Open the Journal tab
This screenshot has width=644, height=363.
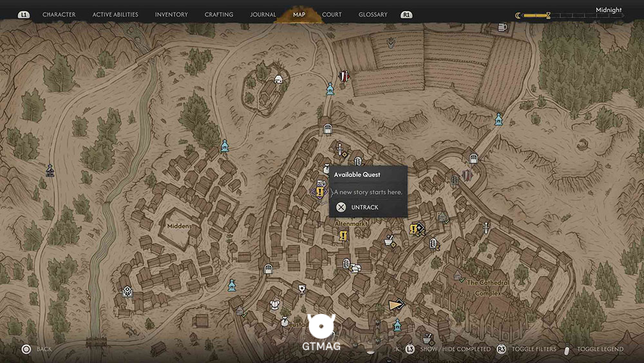[x=263, y=14]
